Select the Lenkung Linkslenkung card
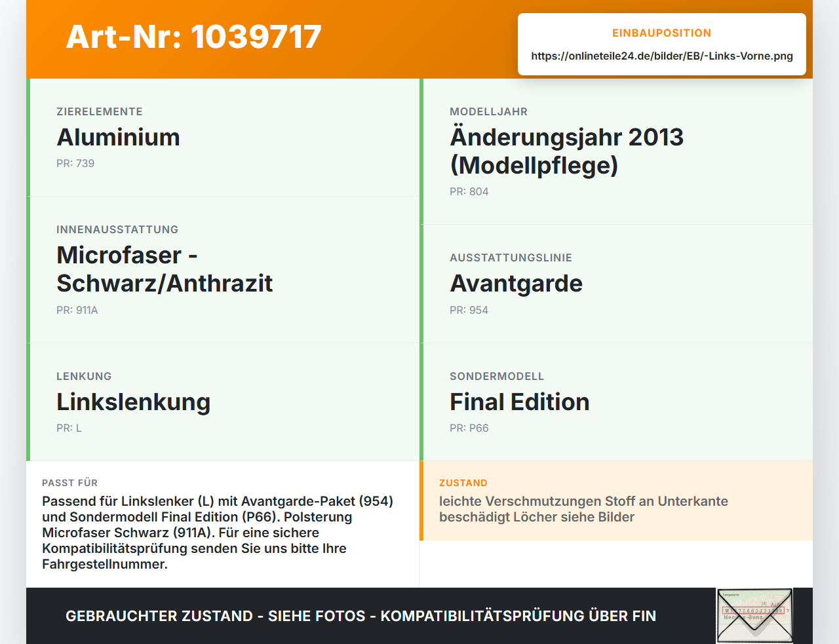The image size is (839, 644). click(x=223, y=402)
